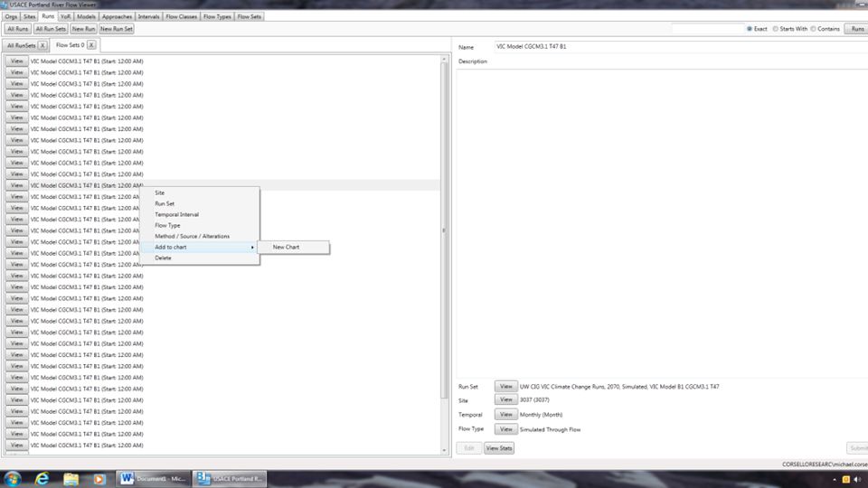868x488 pixels.
Task: Choose Method / Source / Alterations menu entry
Action: click(x=199, y=236)
